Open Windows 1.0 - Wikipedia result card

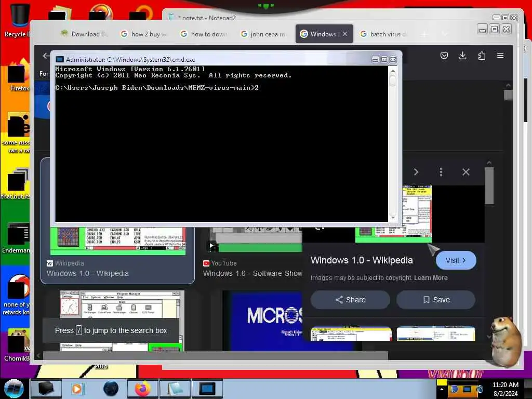click(x=117, y=255)
